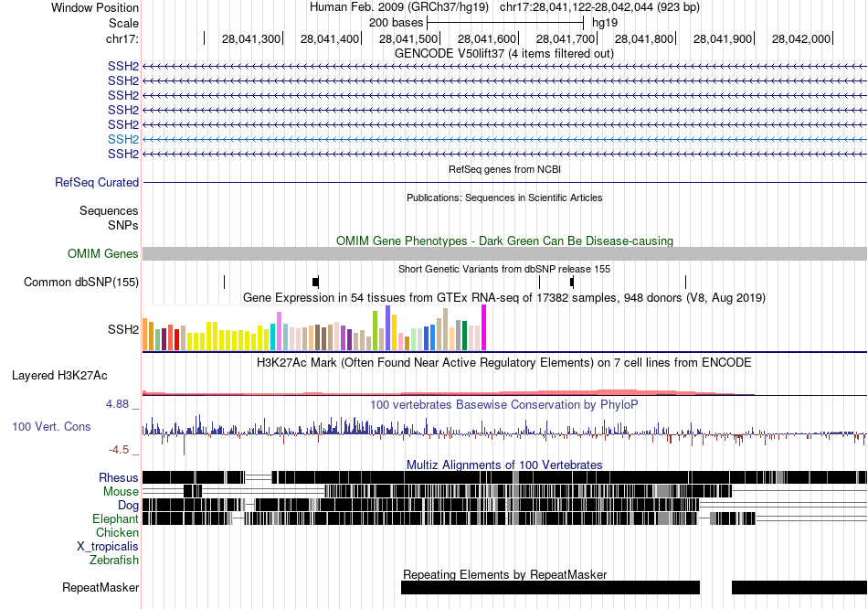Click the Chicken alignment label
This screenshot has width=868, height=609.
tap(117, 532)
